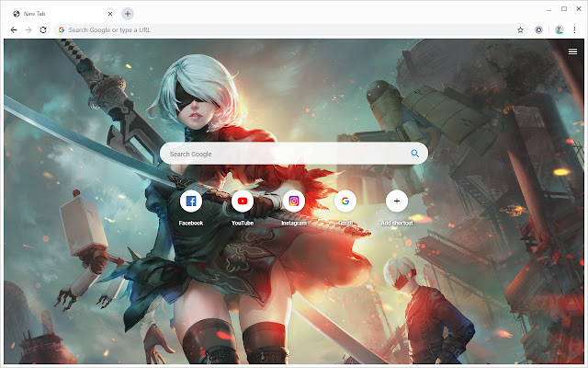Open the Instagram shortcut
The image size is (588, 368).
(x=294, y=201)
